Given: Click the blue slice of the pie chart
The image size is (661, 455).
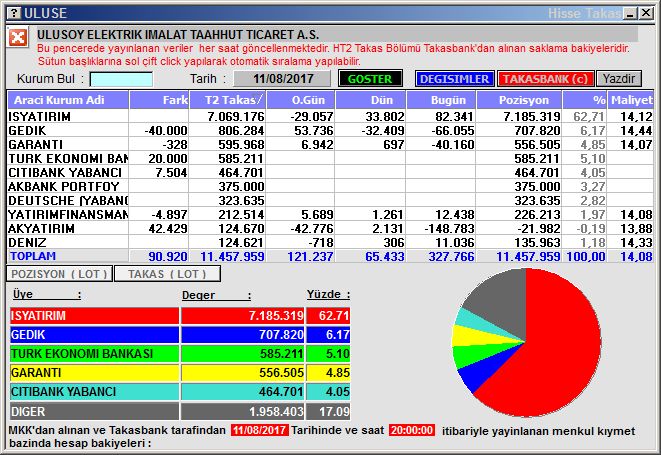Looking at the screenshot, I should (485, 371).
